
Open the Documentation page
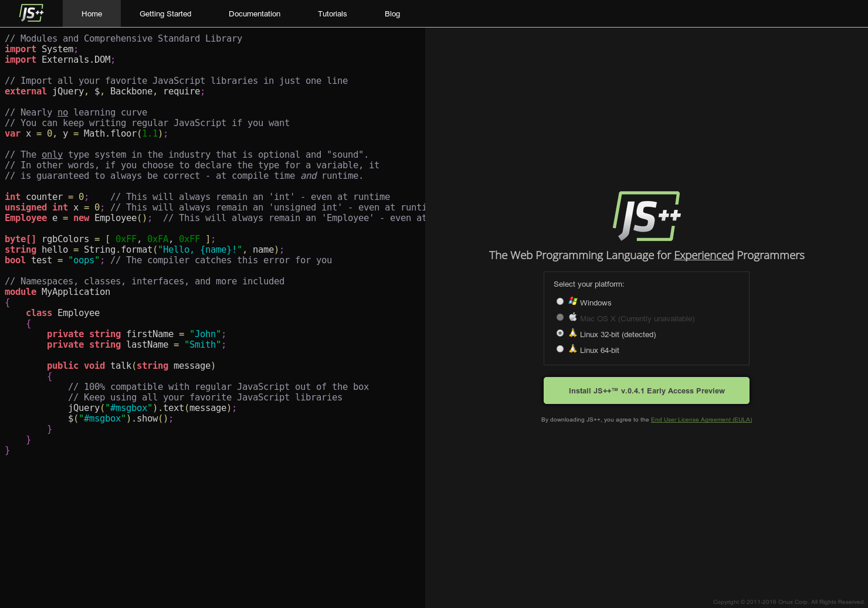click(x=254, y=13)
